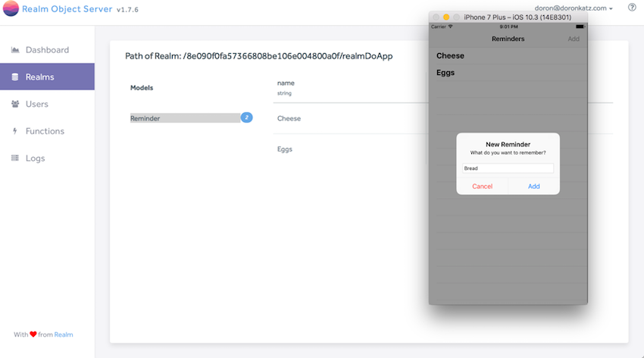Select the Cheese row in the realm table

tap(350, 118)
